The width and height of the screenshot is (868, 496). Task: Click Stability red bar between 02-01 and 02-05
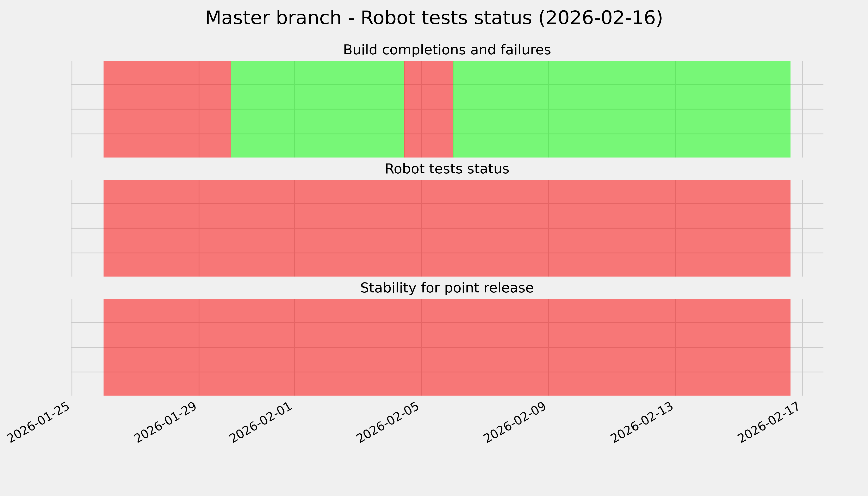(358, 347)
